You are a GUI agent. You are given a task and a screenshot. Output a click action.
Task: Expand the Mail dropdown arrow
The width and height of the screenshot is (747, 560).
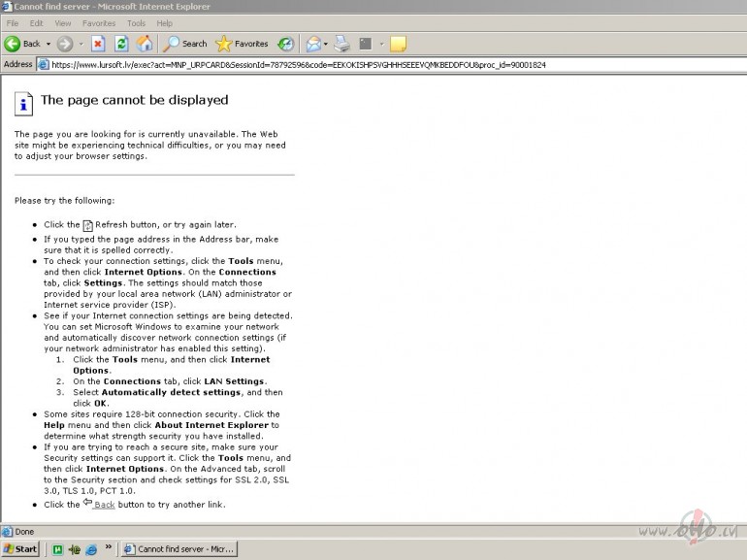coord(326,44)
